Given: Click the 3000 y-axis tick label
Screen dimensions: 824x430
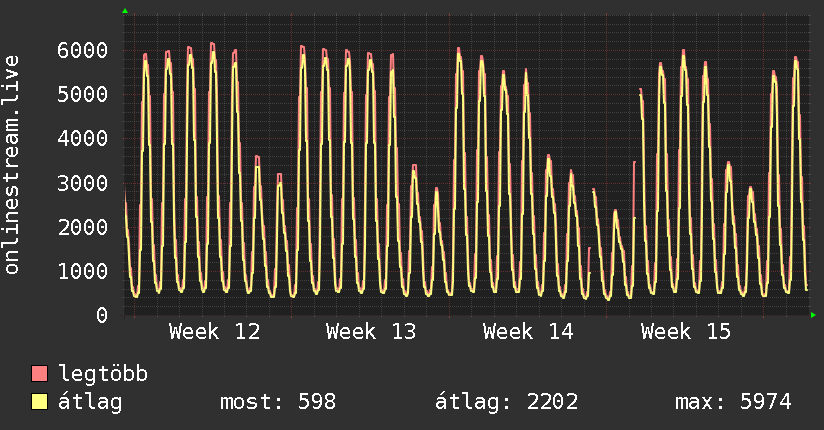Looking at the screenshot, I should 83,183.
